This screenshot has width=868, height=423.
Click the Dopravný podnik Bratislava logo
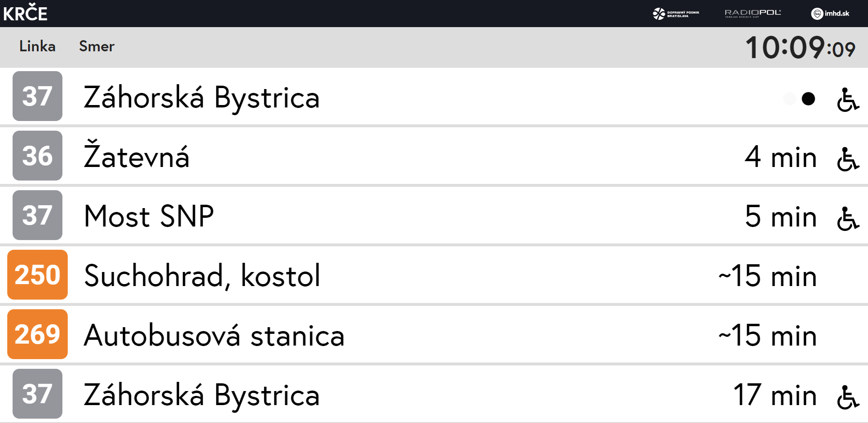[675, 14]
